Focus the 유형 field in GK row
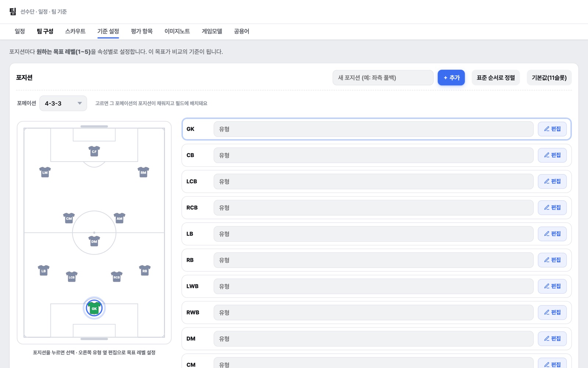 point(373,129)
